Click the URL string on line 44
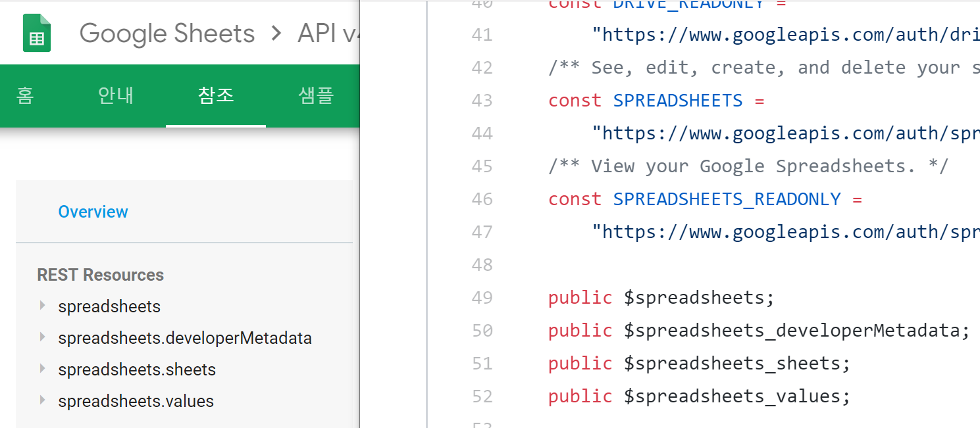 click(x=786, y=133)
